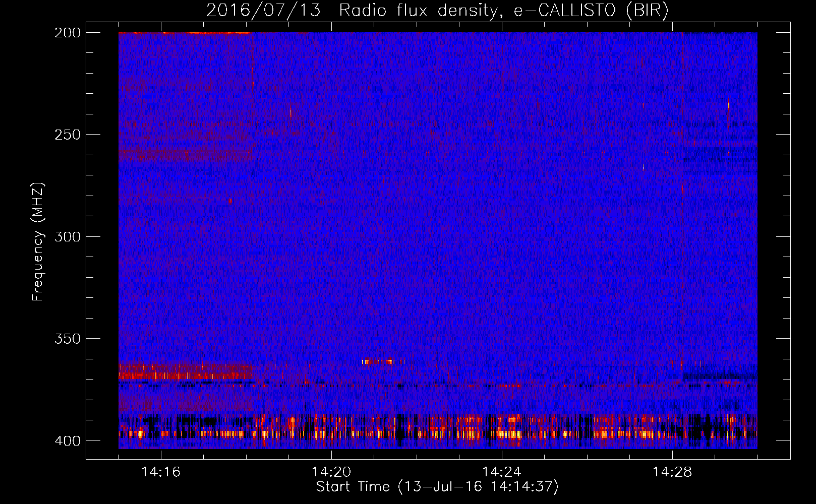Click the 300 frequency tick label
Viewport: 816px width, 504px height.
(68, 236)
